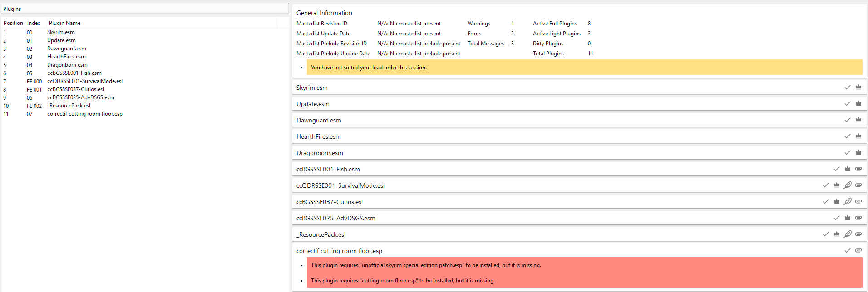The height and width of the screenshot is (292, 868).
Task: Click the Total Messages label
Action: pos(486,44)
